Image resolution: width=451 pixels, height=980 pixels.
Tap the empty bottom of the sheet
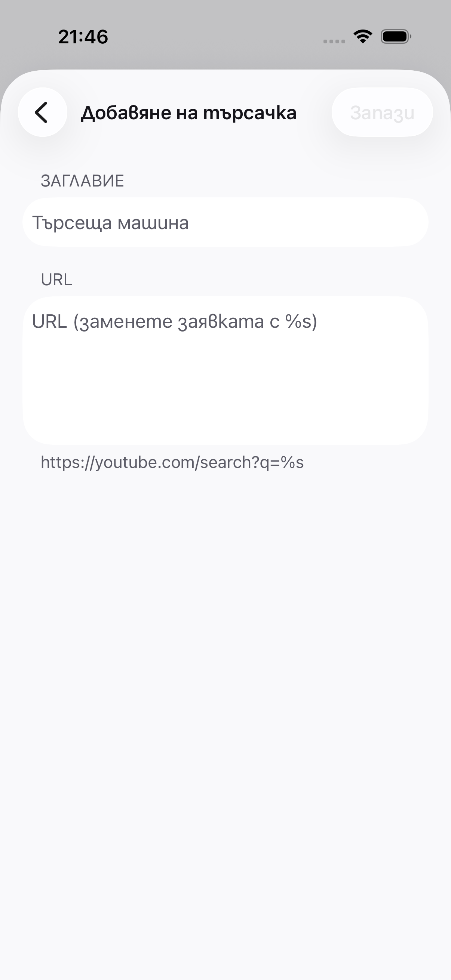click(225, 913)
